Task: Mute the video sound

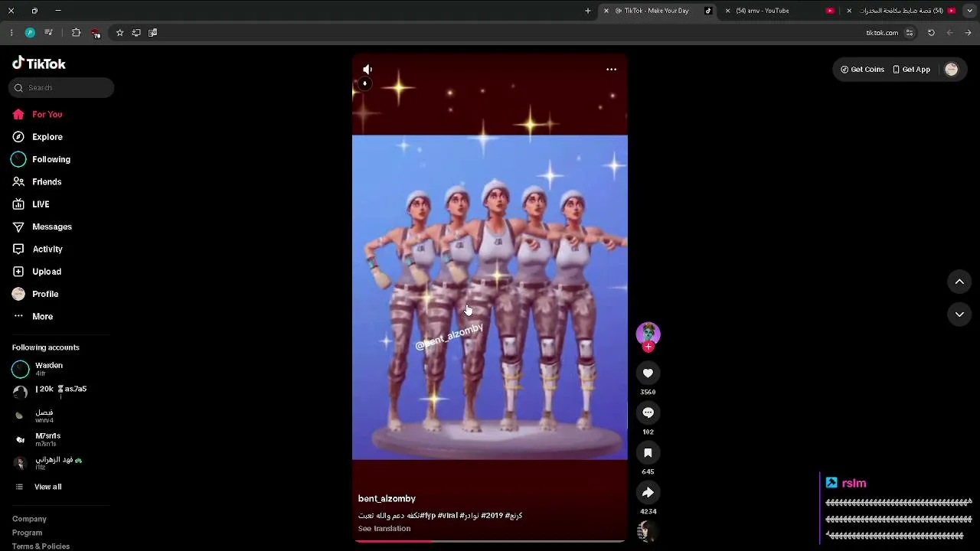Action: tap(367, 70)
